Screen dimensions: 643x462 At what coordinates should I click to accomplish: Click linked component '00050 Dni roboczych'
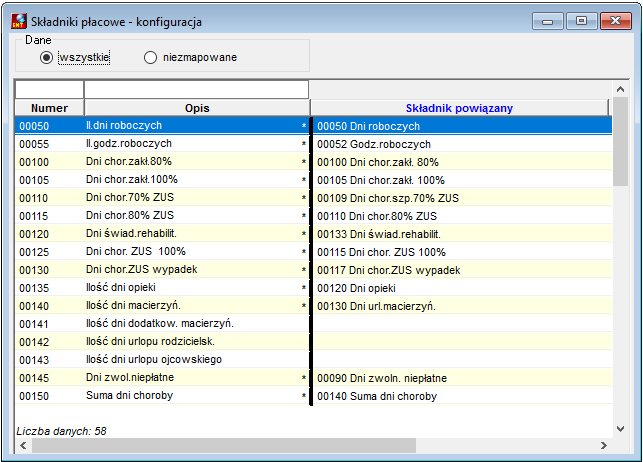[369, 126]
